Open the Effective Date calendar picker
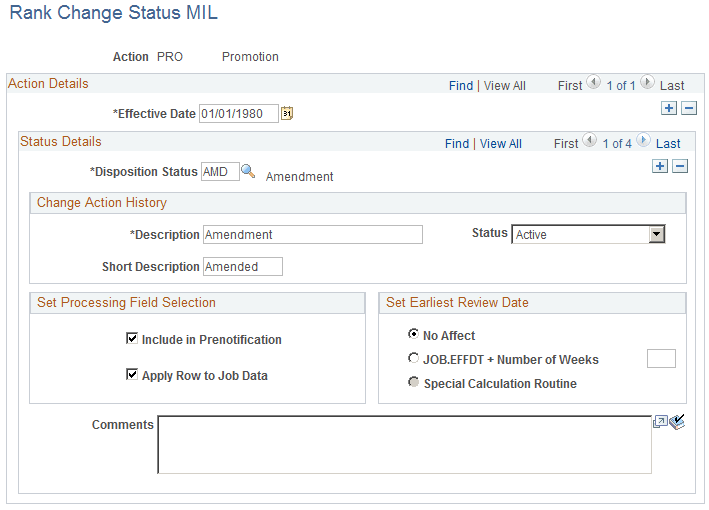 coord(287,114)
